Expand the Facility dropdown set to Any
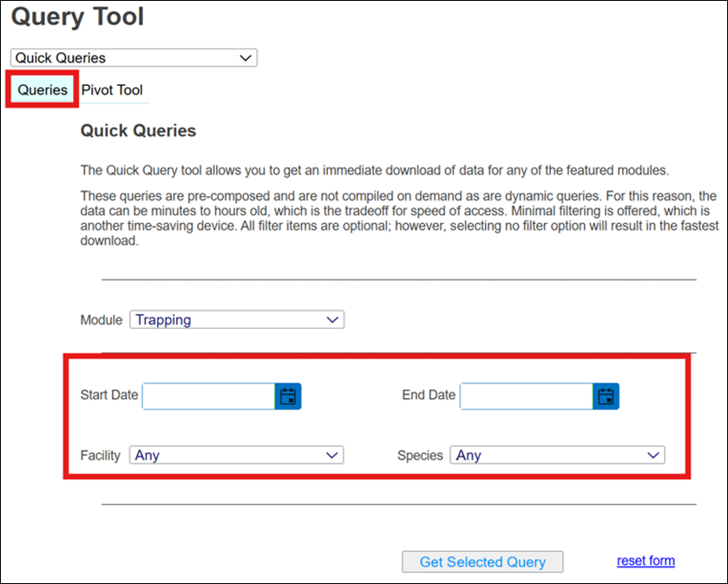This screenshot has width=728, height=584. (x=236, y=455)
